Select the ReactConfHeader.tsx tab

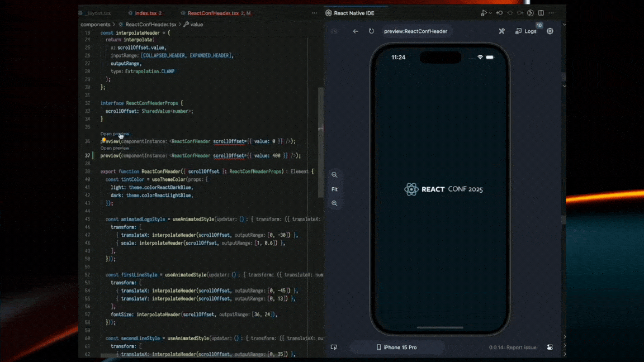tap(216, 13)
